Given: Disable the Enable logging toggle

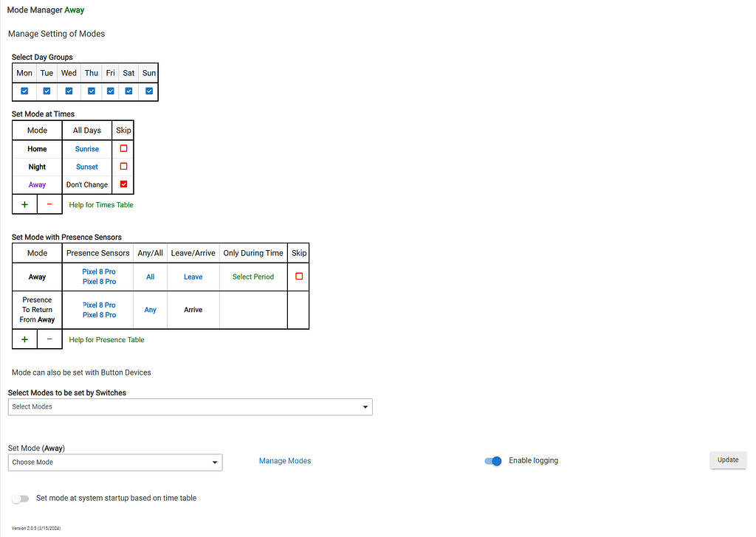Looking at the screenshot, I should pyautogui.click(x=492, y=460).
